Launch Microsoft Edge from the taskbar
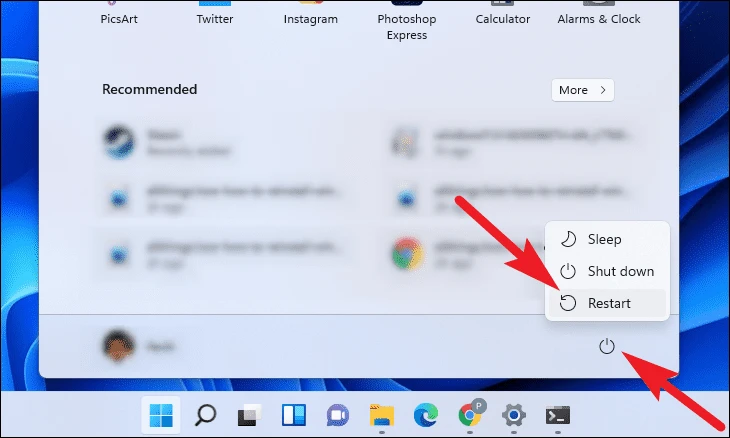The image size is (730, 438). [426, 415]
